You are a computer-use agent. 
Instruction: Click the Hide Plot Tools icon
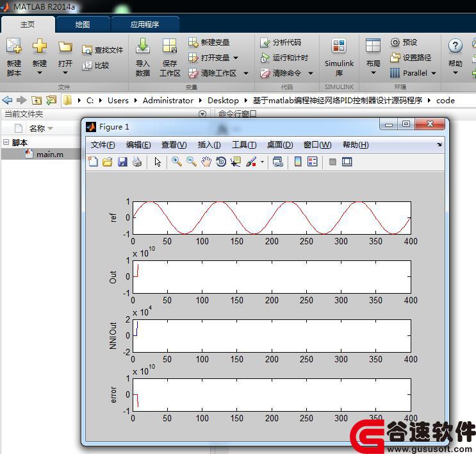tap(332, 162)
